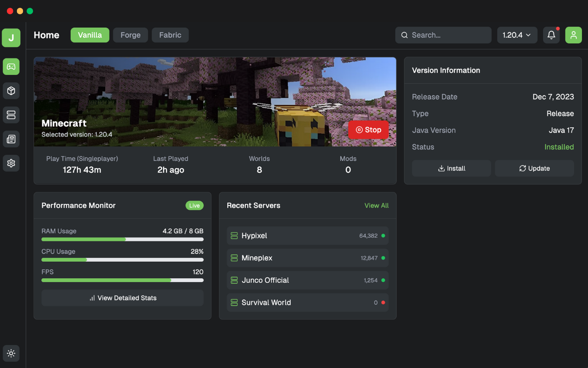
Task: Click the Junco Official server icon
Action: 234,280
